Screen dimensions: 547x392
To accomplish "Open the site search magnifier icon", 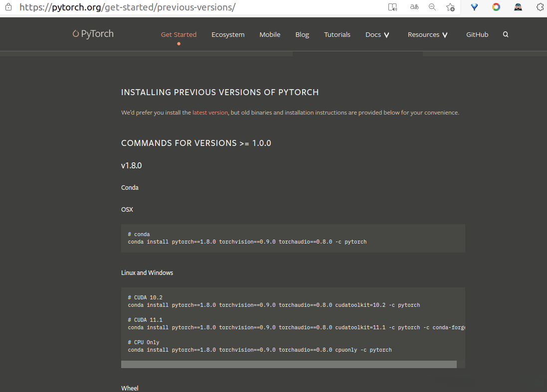I will click(506, 35).
